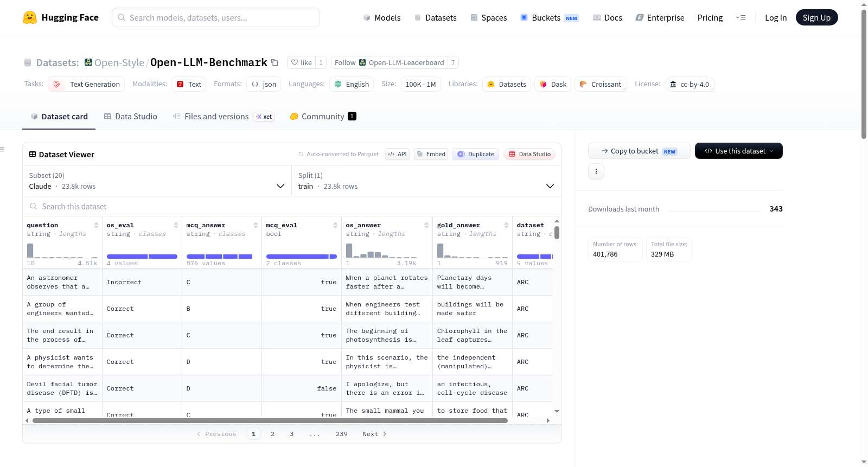Sort by the question column arrows
This screenshot has height=467, width=868.
(96, 225)
